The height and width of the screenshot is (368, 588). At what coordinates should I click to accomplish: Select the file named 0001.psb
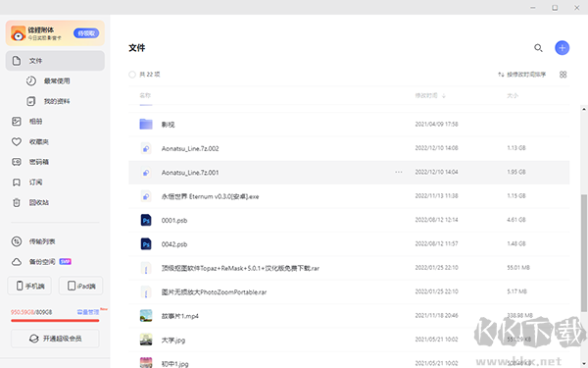(x=174, y=221)
